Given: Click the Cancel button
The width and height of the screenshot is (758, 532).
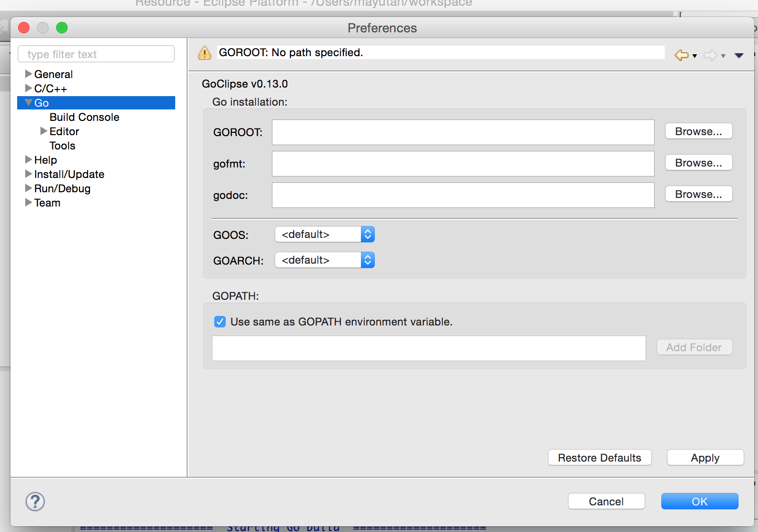Looking at the screenshot, I should (x=606, y=502).
